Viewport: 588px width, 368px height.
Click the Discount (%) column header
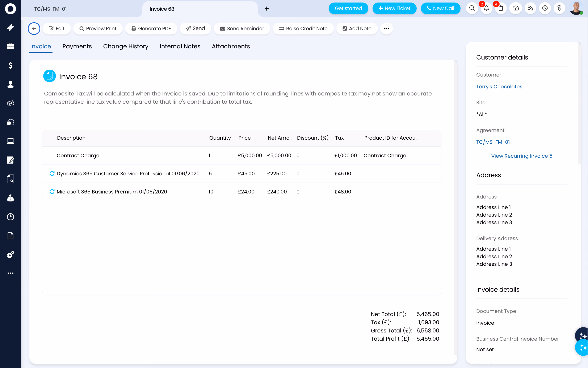(x=313, y=138)
